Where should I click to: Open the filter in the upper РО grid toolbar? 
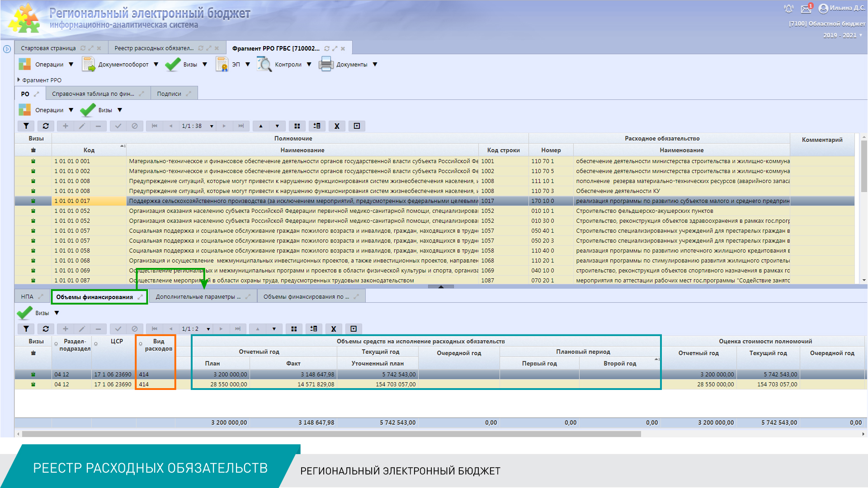[x=26, y=126]
